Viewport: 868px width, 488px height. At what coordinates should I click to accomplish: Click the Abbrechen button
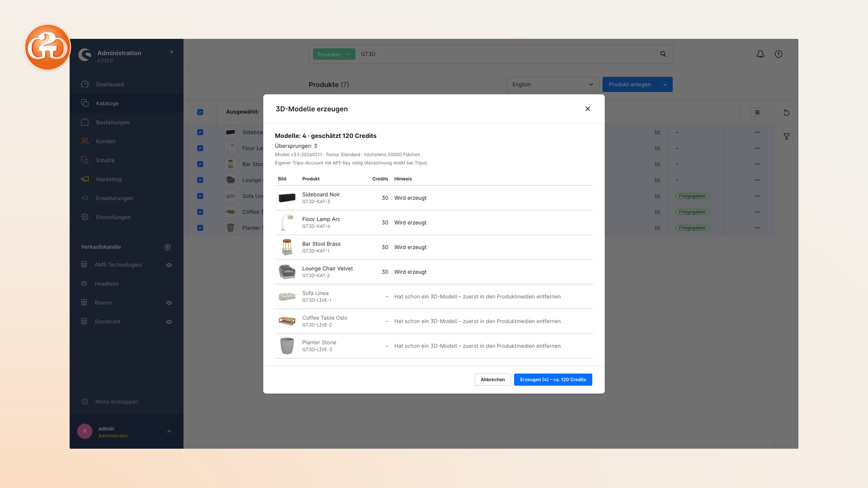pyautogui.click(x=493, y=380)
